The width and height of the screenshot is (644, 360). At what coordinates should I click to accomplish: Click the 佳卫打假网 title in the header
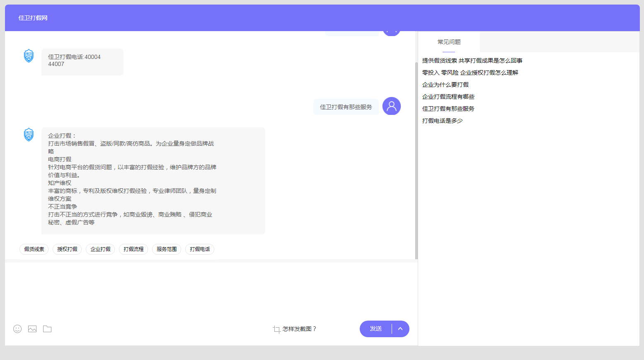(x=32, y=18)
